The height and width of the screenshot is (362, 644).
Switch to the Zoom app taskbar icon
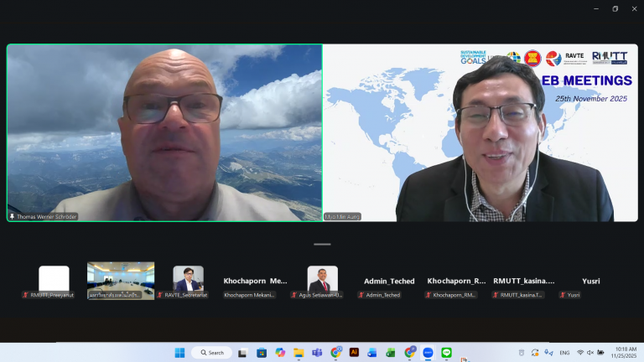tap(428, 353)
